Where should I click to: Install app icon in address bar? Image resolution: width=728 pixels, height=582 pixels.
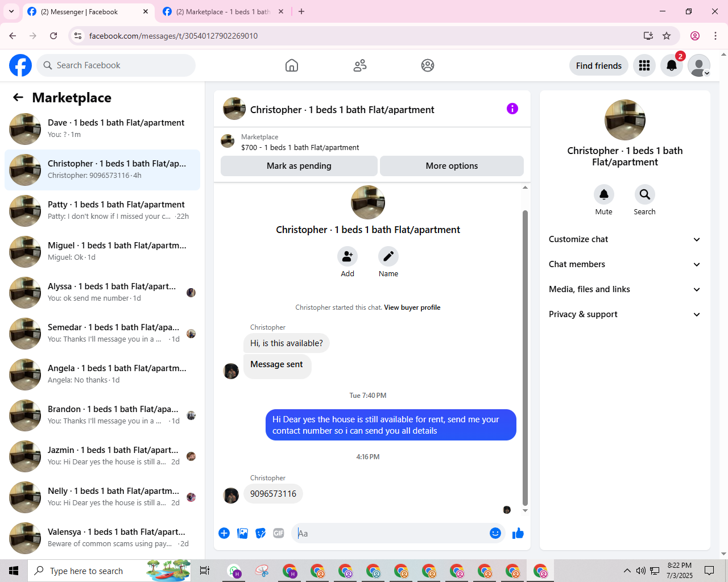[x=648, y=36]
